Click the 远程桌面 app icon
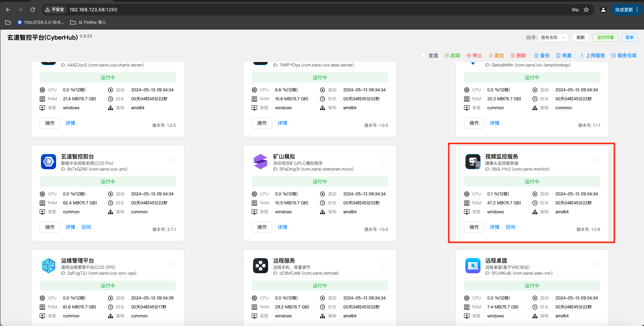 pos(473,266)
